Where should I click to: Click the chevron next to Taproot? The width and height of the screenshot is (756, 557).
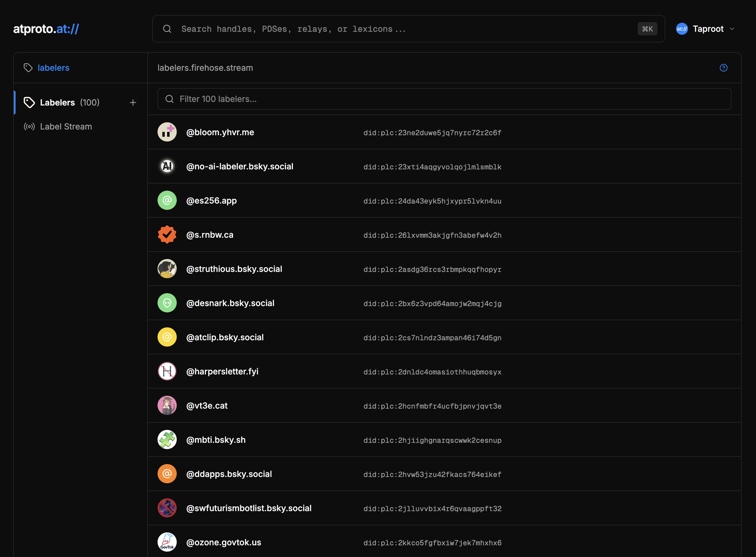point(732,29)
